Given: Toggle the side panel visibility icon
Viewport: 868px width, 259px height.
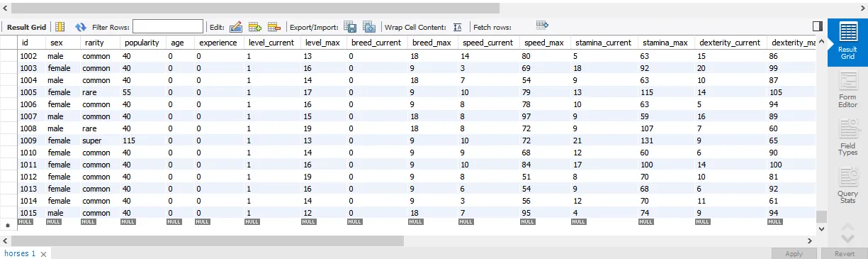Looking at the screenshot, I should 817,26.
